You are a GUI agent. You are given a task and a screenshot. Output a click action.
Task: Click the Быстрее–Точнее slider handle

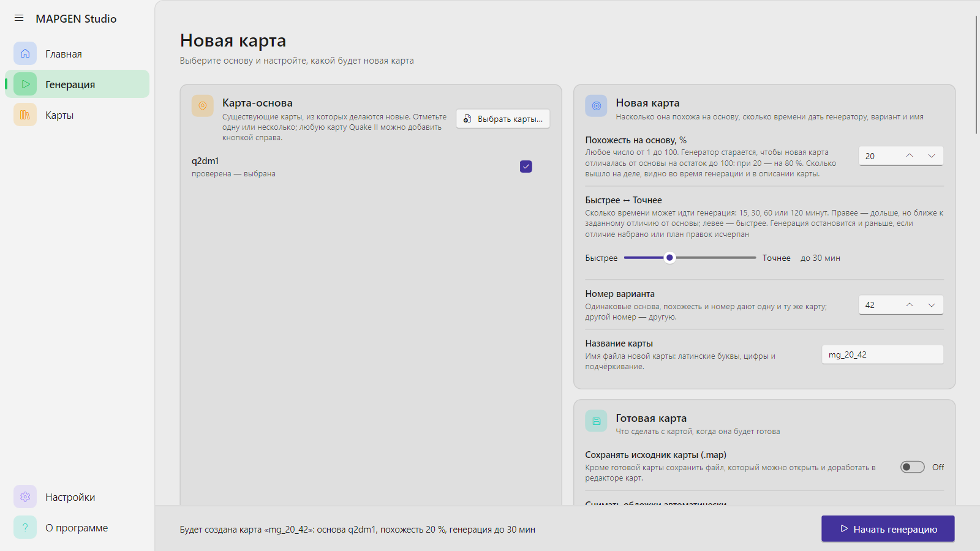point(669,258)
